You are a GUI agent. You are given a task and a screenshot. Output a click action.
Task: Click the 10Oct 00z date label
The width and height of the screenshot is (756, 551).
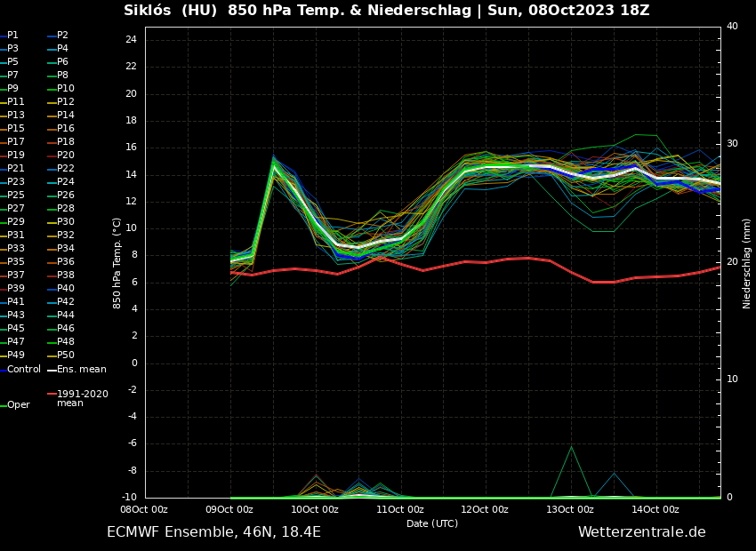click(314, 509)
